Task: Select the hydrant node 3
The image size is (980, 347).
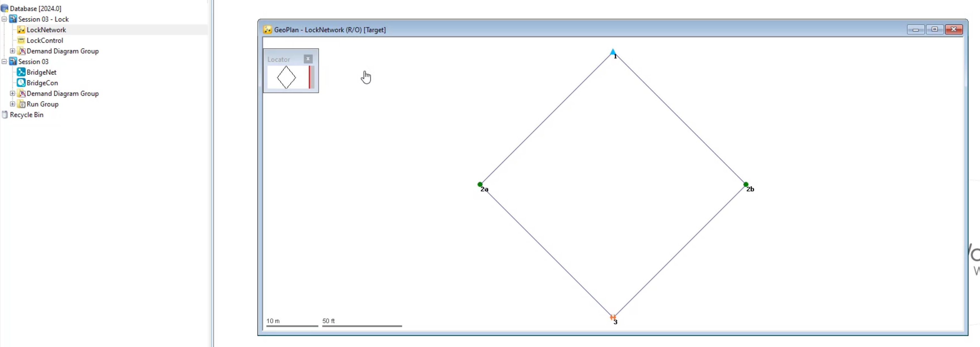Action: coord(613,317)
